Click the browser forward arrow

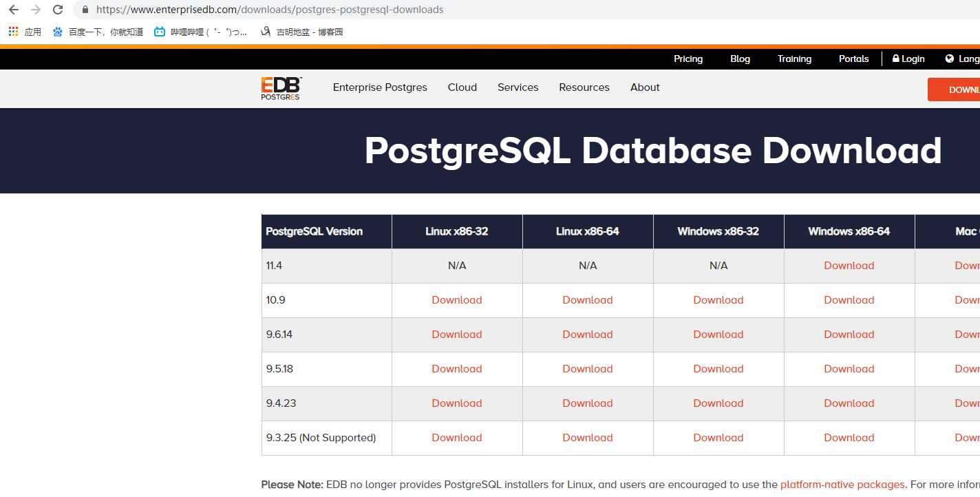36,10
